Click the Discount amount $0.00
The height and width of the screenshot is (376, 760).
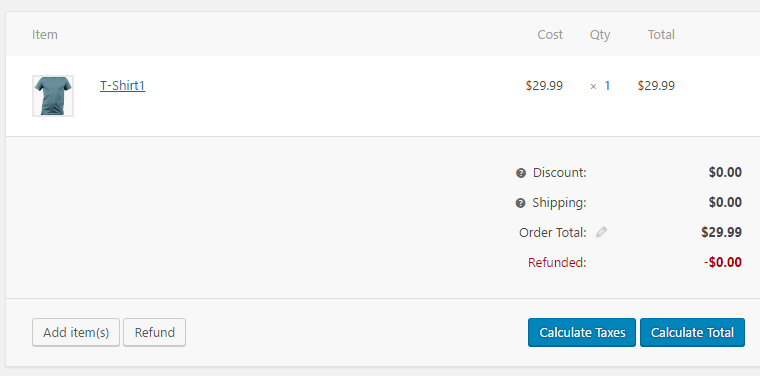coord(725,172)
